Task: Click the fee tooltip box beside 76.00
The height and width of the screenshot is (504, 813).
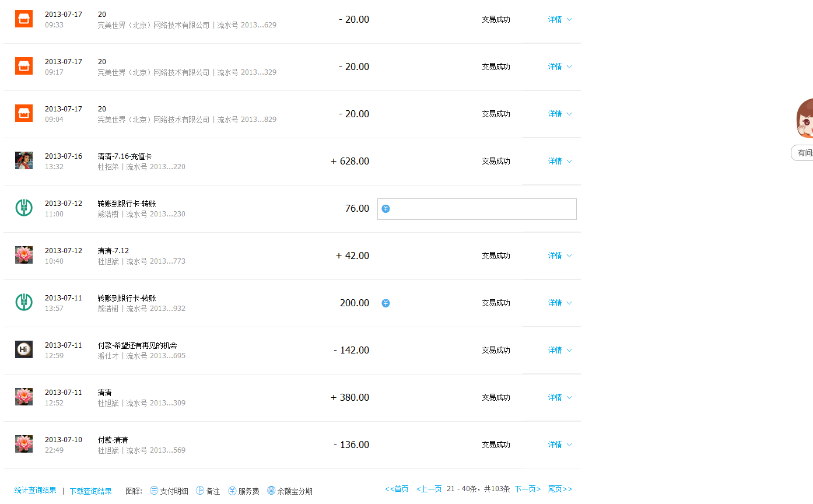Action: (477, 209)
